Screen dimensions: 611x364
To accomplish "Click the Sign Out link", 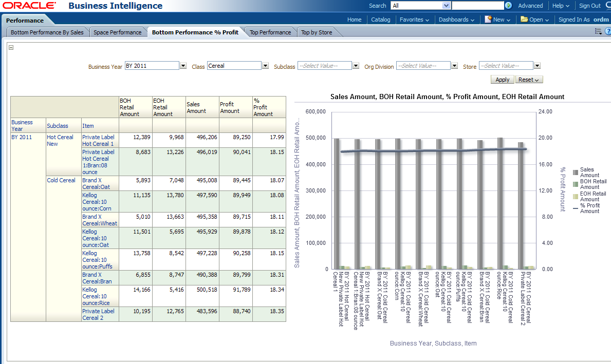I will 589,6.
